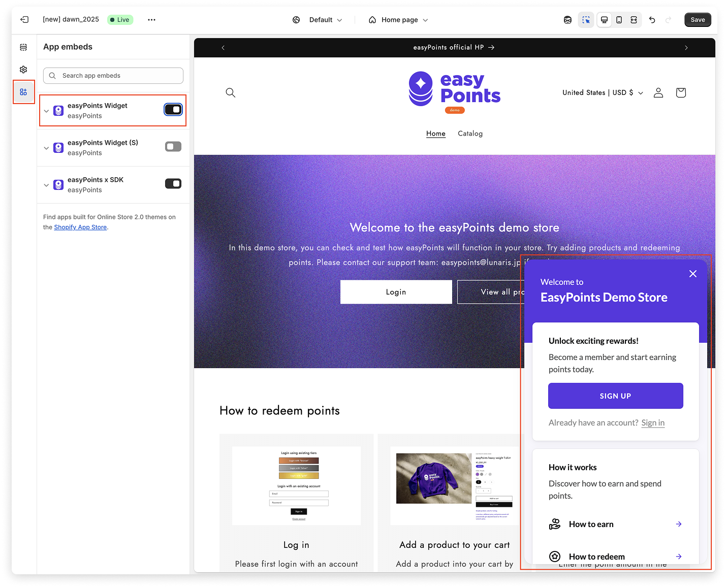The height and width of the screenshot is (588, 726).
Task: Turn off the easyPoints x SDK toggle
Action: click(173, 184)
